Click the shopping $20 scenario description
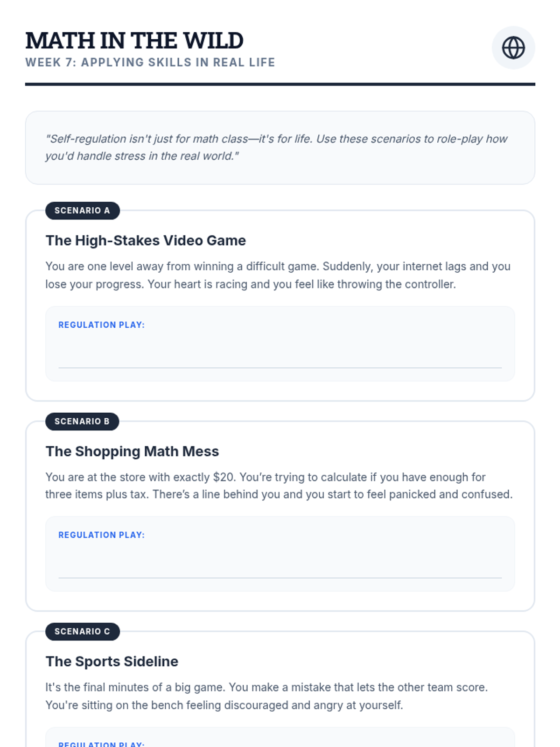This screenshot has width=560, height=747. [279, 486]
